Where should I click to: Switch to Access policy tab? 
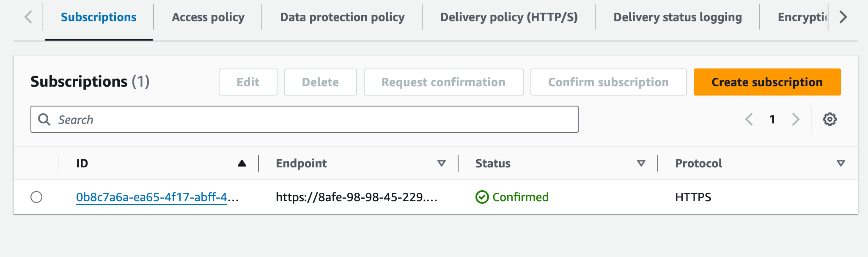[208, 17]
